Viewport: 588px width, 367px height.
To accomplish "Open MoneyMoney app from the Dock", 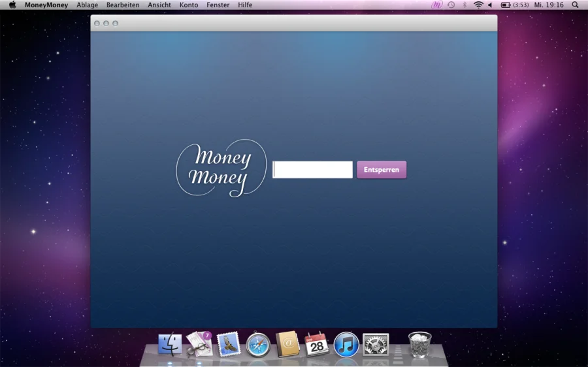I will (199, 344).
